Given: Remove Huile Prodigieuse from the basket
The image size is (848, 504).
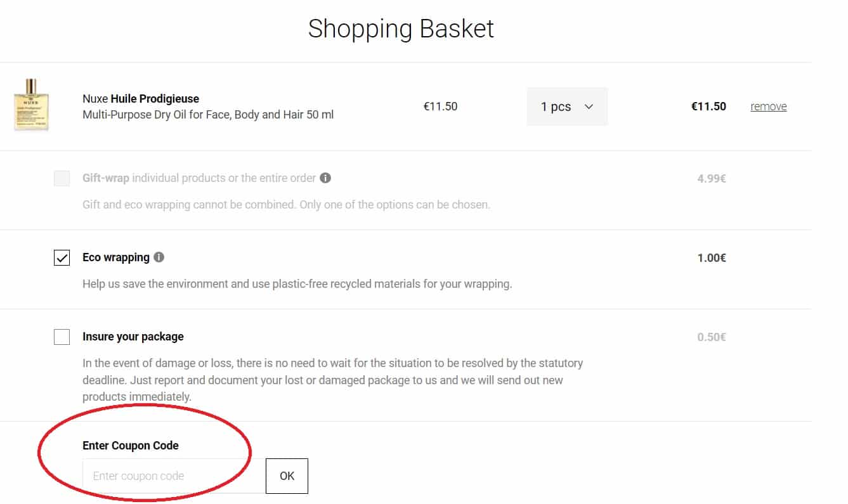Looking at the screenshot, I should [x=768, y=106].
